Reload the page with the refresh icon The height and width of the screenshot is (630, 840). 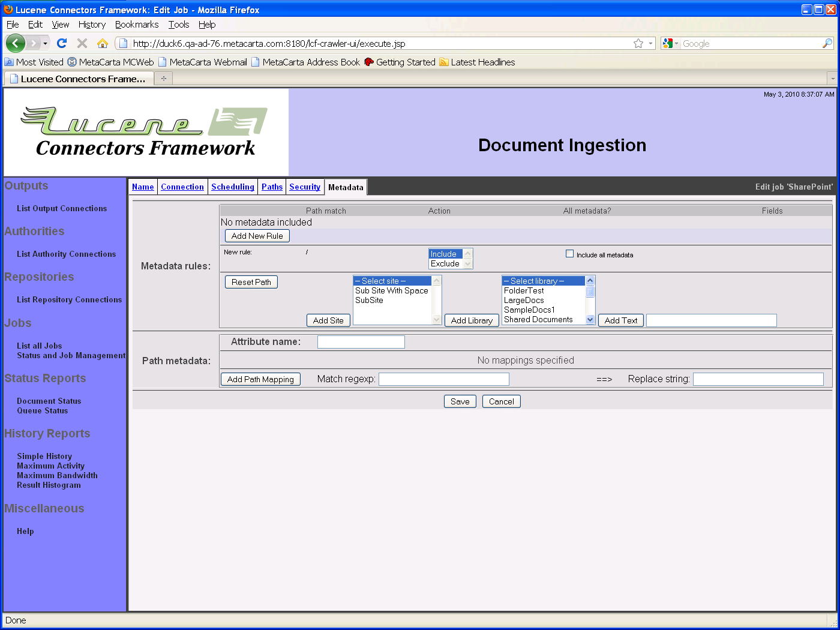point(62,43)
